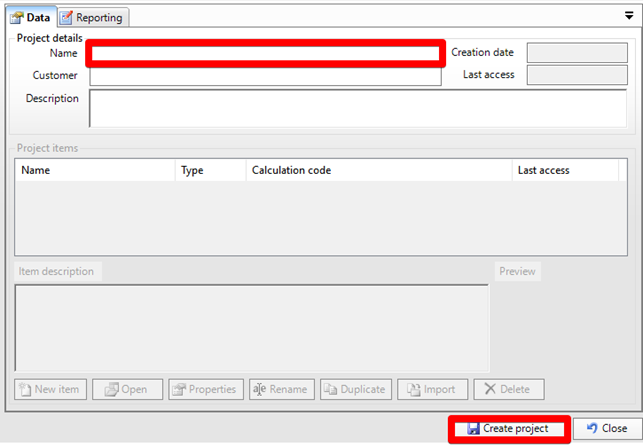Click into the Description text area
Viewport: 643px width, 447px height.
pyautogui.click(x=358, y=108)
